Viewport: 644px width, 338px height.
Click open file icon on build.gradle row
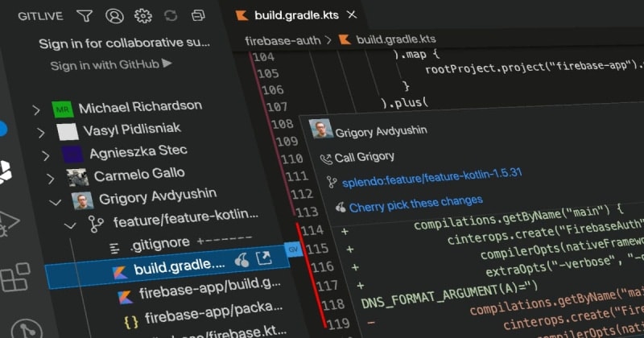tap(263, 258)
